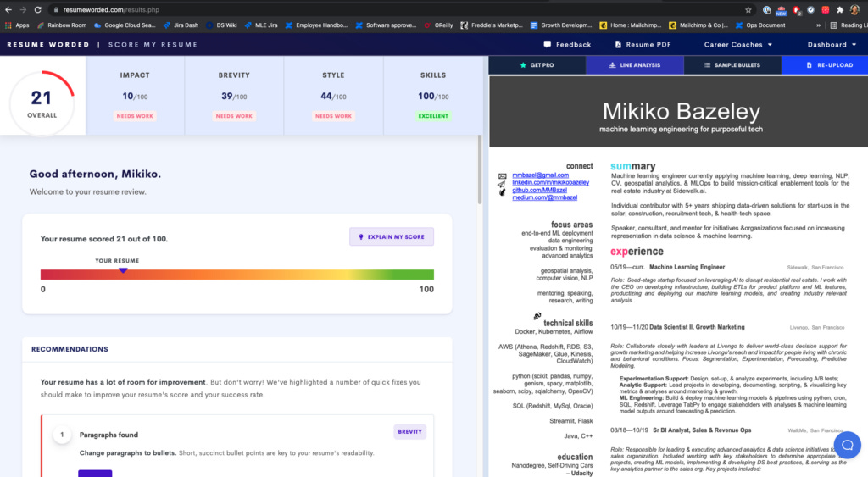Screen dimensions: 868x477
Task: Show more bookmarks with double chevron
Action: click(818, 25)
